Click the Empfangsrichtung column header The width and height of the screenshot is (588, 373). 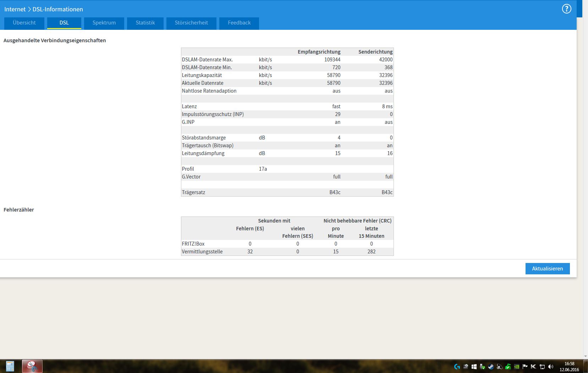click(x=319, y=52)
